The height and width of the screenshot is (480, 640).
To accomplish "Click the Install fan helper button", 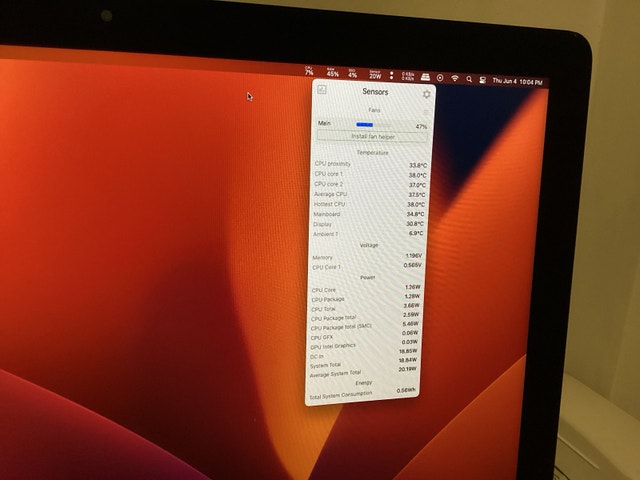I will (373, 137).
